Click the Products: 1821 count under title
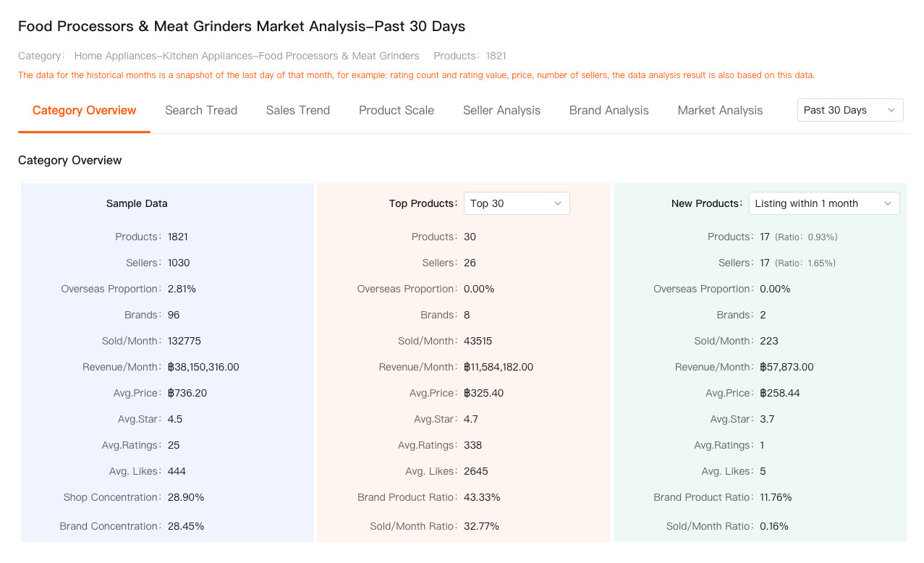 [470, 56]
